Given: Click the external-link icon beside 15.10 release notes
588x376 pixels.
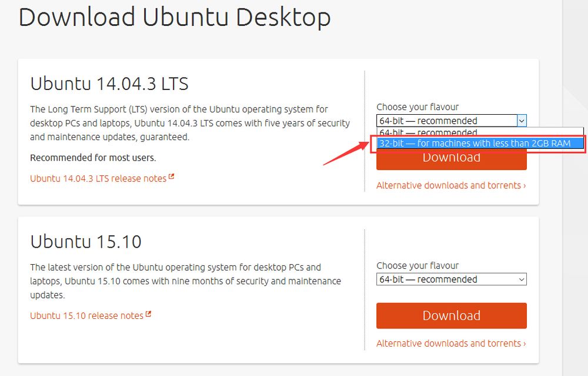Looking at the screenshot, I should tap(149, 314).
